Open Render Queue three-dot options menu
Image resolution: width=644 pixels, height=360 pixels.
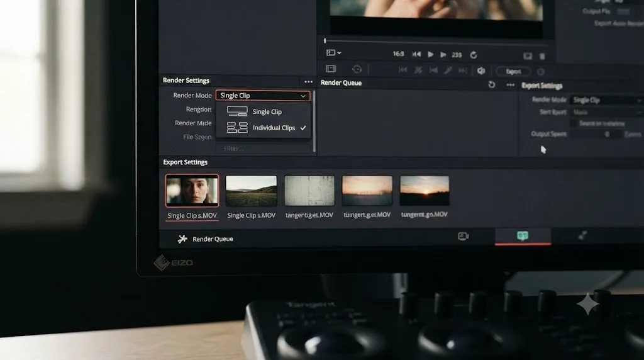tap(511, 85)
